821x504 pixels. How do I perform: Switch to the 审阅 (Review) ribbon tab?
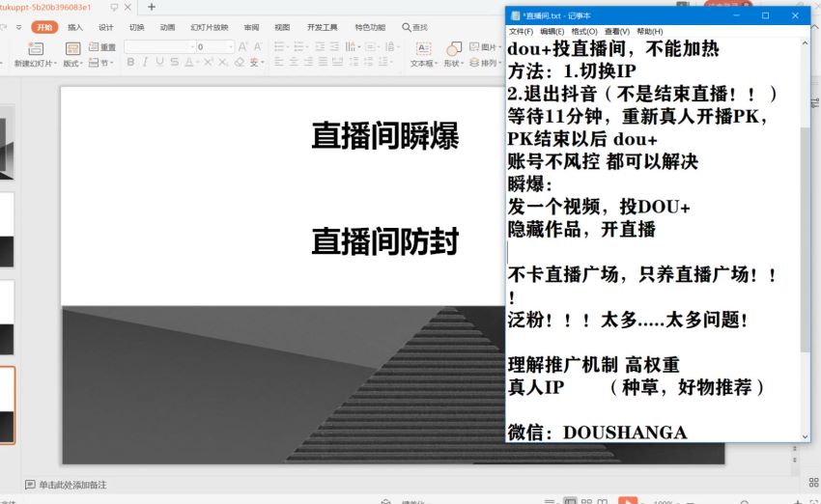click(251, 27)
